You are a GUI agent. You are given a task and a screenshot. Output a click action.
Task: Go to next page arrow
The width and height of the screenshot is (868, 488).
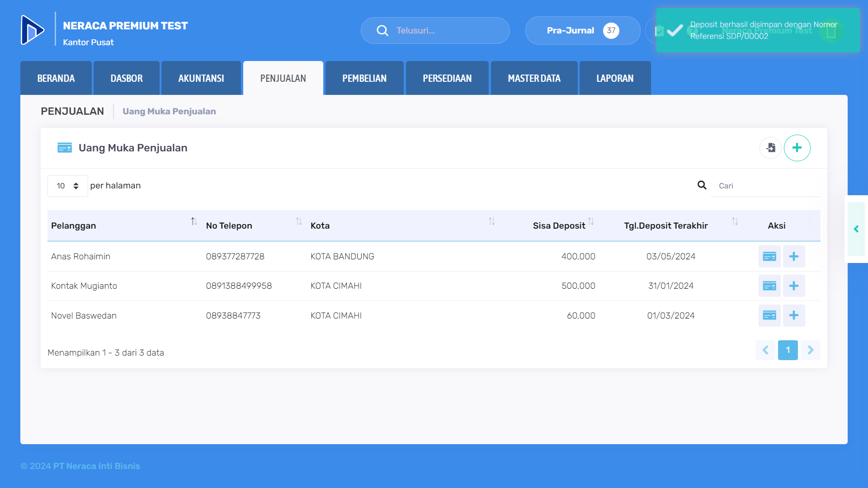[x=811, y=350]
